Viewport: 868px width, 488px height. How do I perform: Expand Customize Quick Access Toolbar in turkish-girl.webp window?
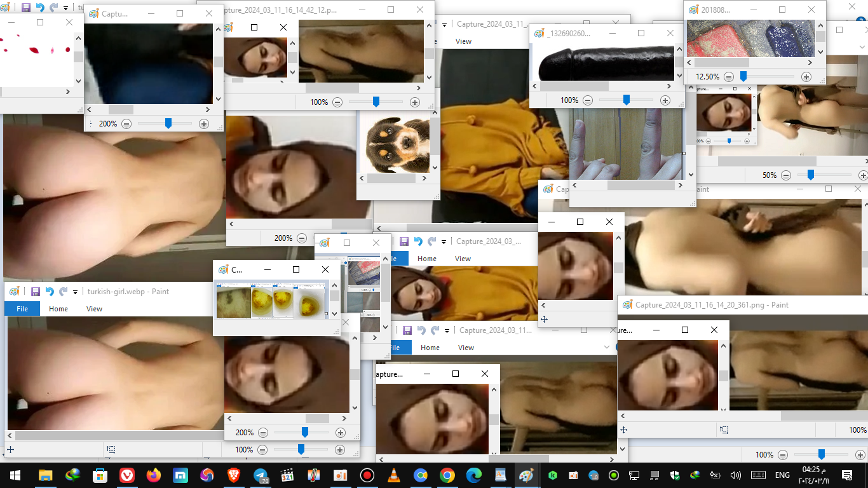[75, 292]
